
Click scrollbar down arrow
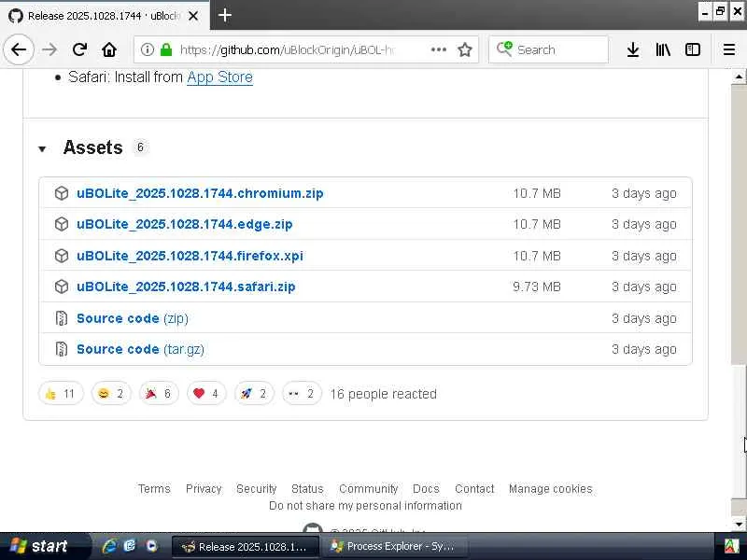click(x=739, y=524)
